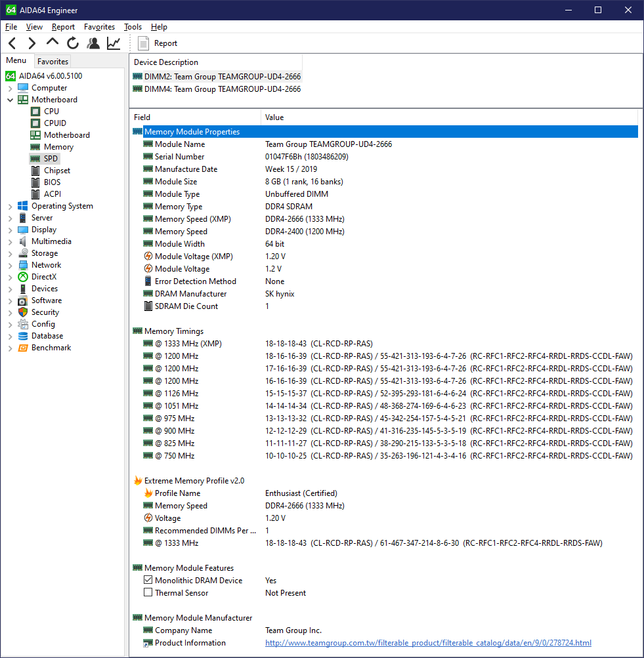Click the Multimedia speaker icon

pos(23,241)
